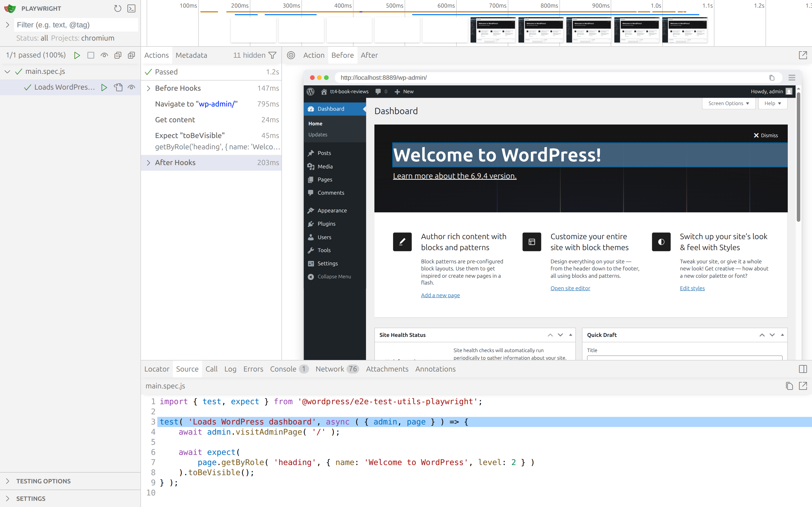The image size is (812, 507).
Task: Toggle split sidebar layout icon
Action: tap(803, 369)
